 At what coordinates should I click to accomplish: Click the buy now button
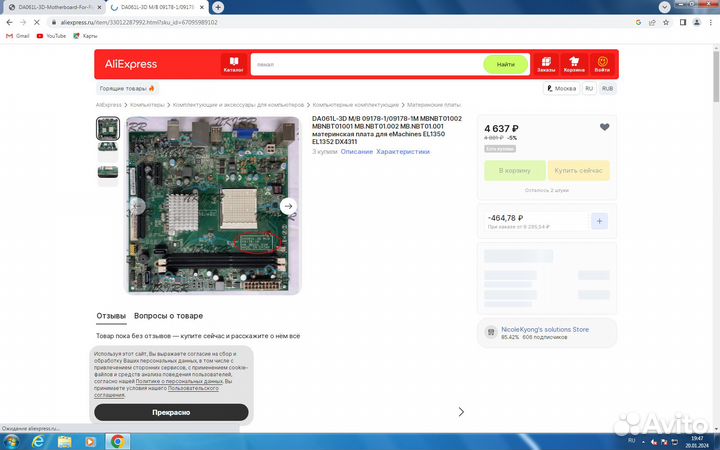(x=579, y=170)
